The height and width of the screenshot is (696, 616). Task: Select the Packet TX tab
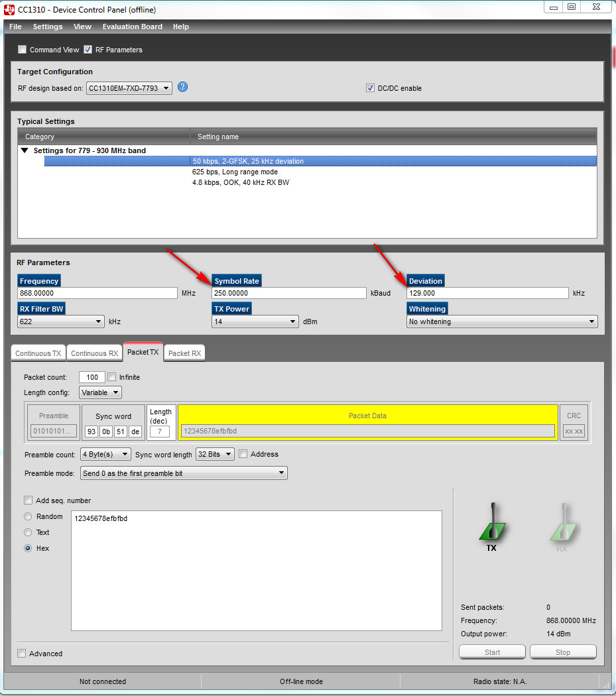click(143, 352)
